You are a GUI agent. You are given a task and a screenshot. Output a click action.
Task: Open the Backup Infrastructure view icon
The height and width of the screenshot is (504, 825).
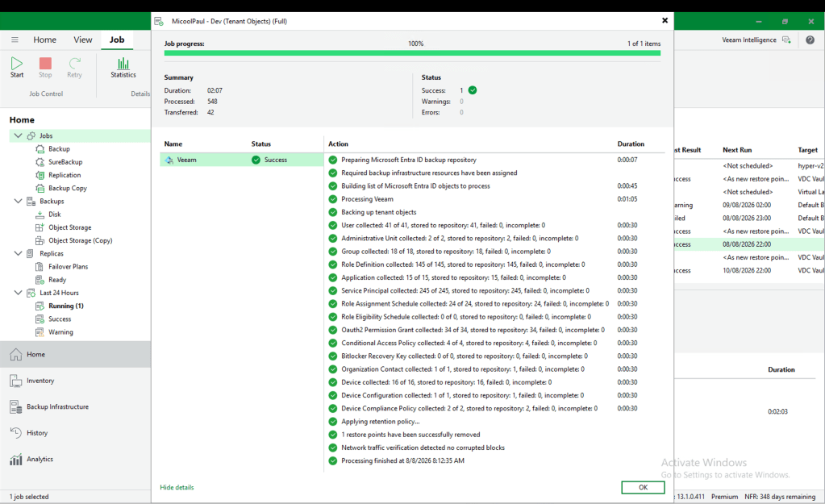click(16, 406)
